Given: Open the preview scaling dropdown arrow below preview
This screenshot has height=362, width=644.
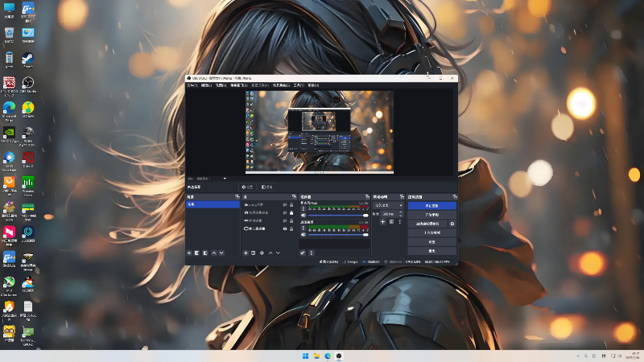Looking at the screenshot, I should pos(225,179).
